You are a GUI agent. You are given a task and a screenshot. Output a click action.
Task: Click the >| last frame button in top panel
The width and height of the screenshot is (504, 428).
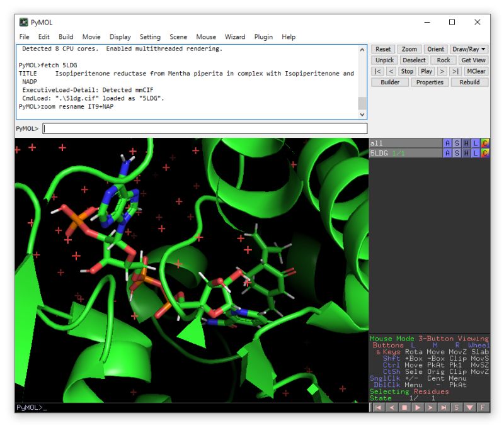click(x=455, y=71)
